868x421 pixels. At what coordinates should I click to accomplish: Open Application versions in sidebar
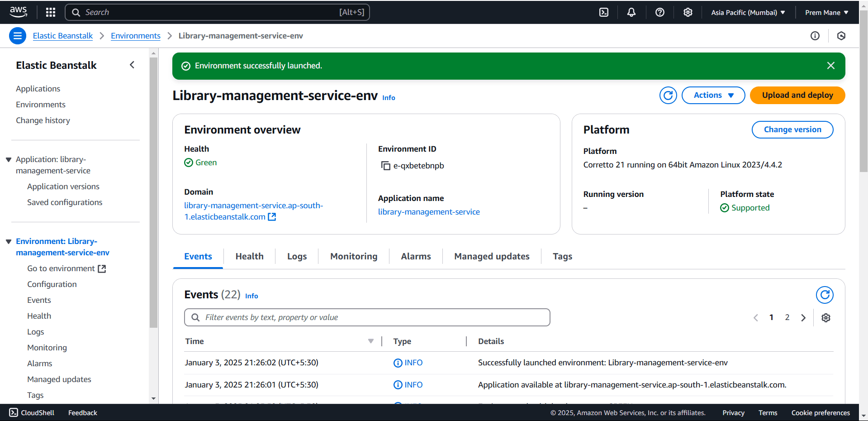pyautogui.click(x=63, y=187)
